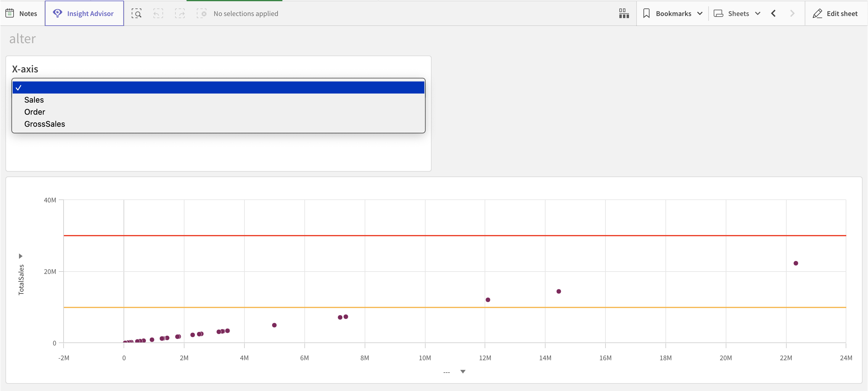Navigate to the previous sheet
Viewport: 868px width, 391px height.
pyautogui.click(x=773, y=14)
